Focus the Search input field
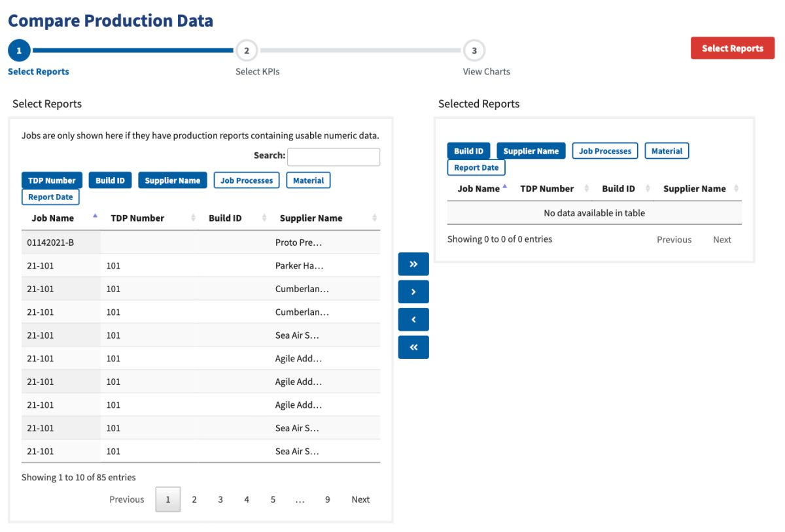 (334, 157)
